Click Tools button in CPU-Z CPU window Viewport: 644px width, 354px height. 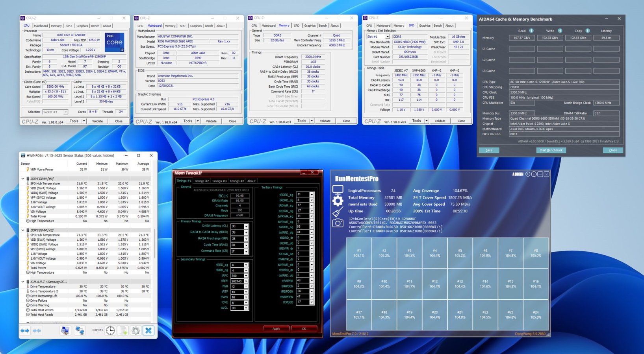tap(74, 121)
